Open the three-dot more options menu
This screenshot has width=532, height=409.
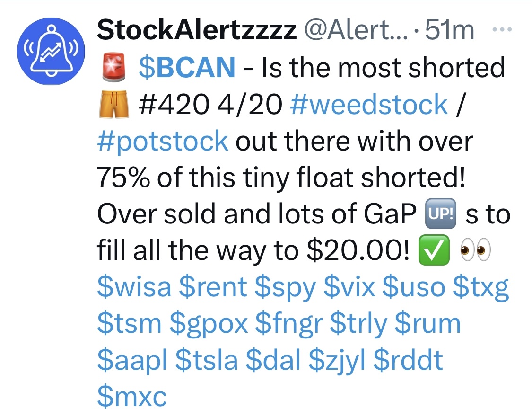pos(502,29)
